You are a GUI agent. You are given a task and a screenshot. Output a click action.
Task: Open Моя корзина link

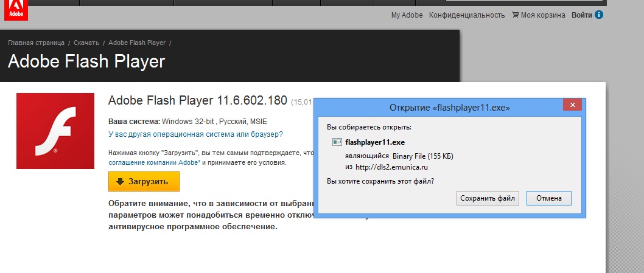[x=543, y=15]
